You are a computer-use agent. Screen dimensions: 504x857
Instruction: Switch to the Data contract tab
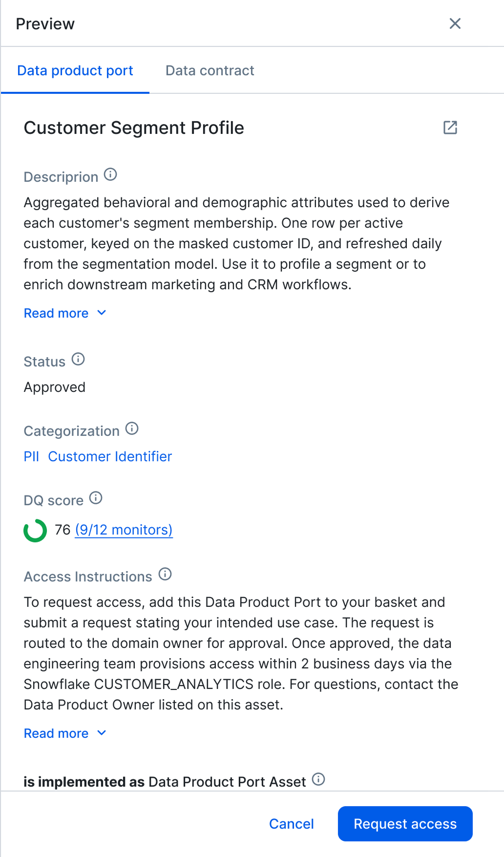coord(210,70)
